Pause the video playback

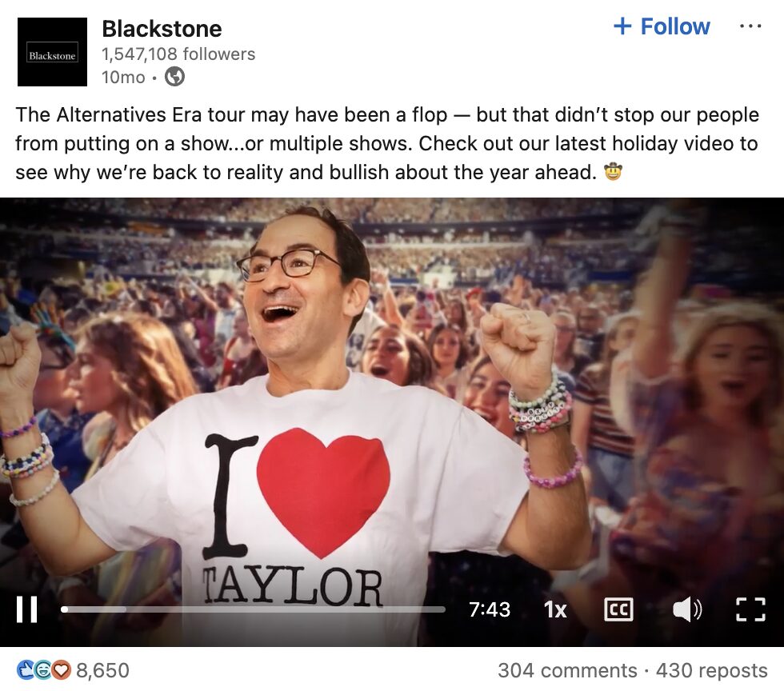tap(27, 609)
